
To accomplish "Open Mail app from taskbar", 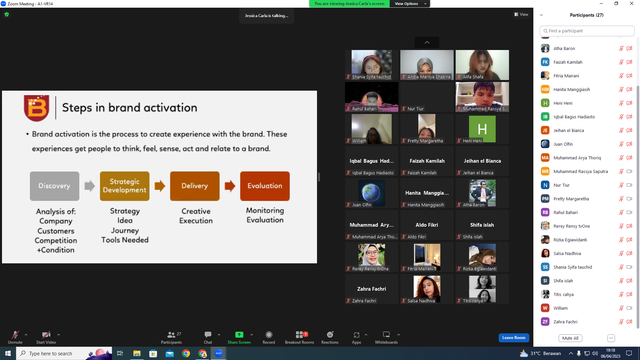I will [169, 353].
